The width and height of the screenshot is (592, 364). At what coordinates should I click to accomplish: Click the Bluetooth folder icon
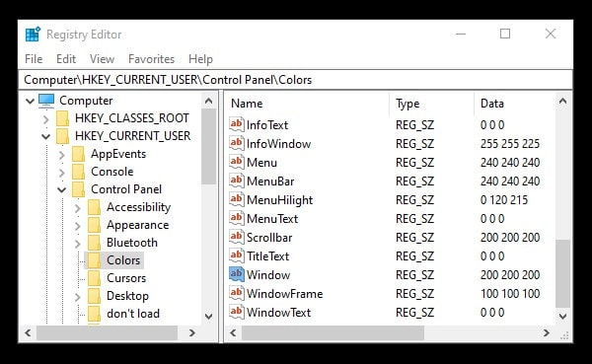94,243
